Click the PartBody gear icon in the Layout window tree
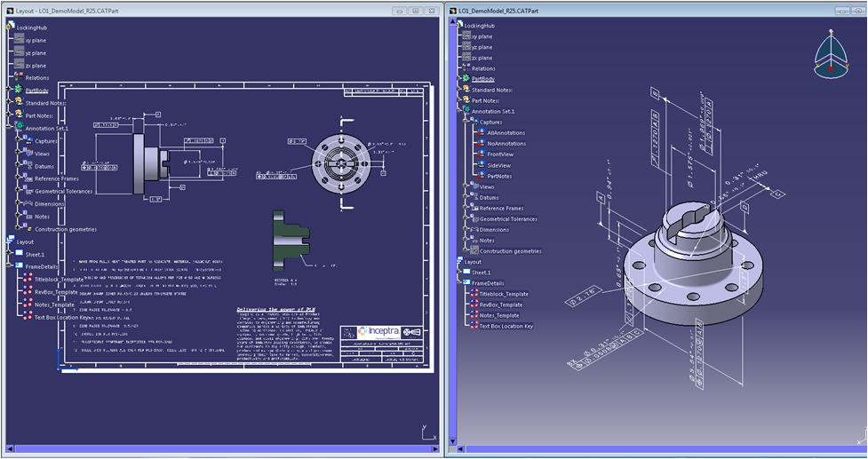The width and height of the screenshot is (868, 459). (x=19, y=90)
